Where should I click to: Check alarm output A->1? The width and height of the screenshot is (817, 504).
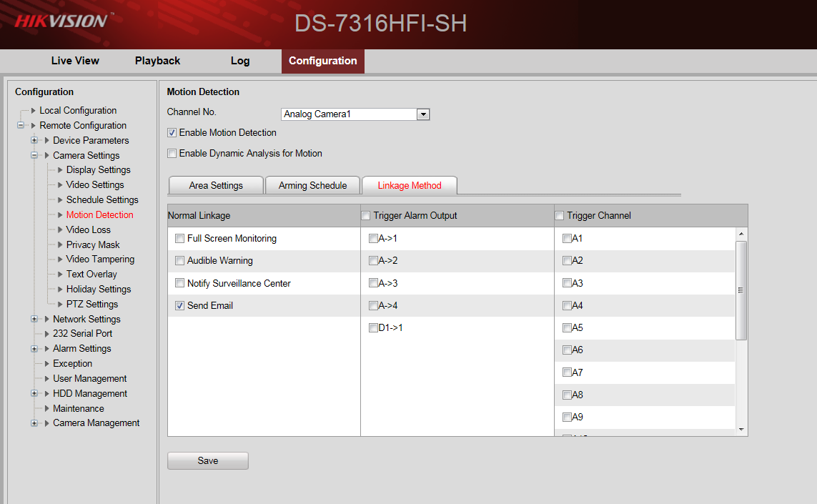tap(373, 238)
